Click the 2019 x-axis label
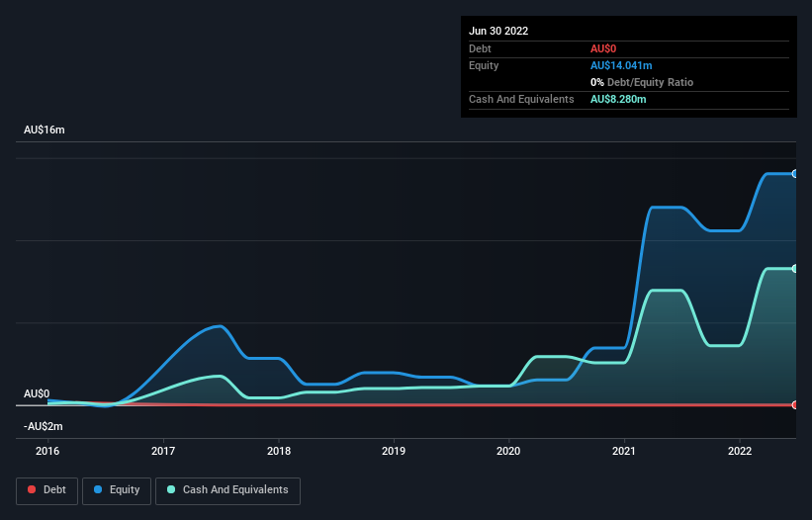The height and width of the screenshot is (520, 812). click(x=394, y=451)
